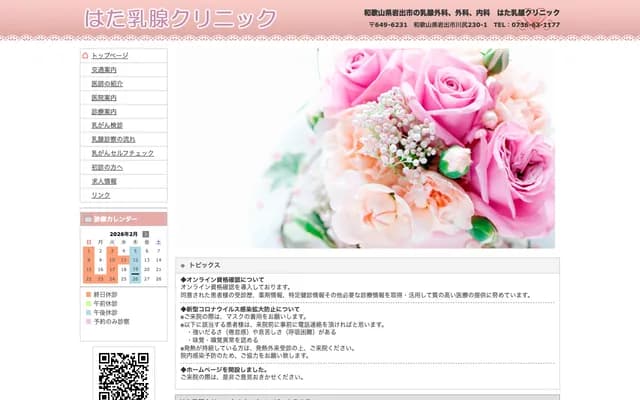The width and height of the screenshot is (640, 400).
Task: Click the 2026年2月 calendar month label
Action: (124, 234)
